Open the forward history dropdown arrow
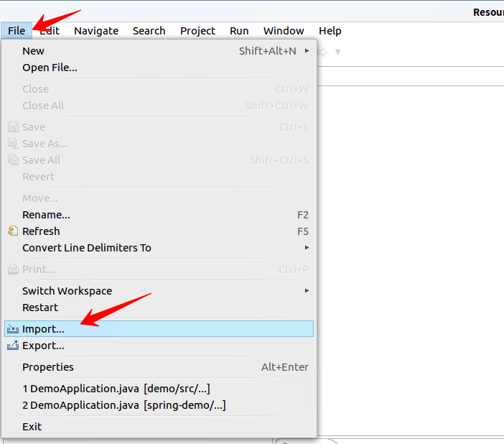Screen dimensions: 504x444 [337, 52]
